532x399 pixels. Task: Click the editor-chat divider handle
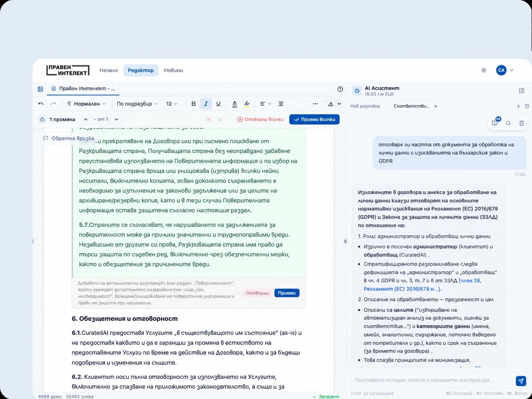345,241
